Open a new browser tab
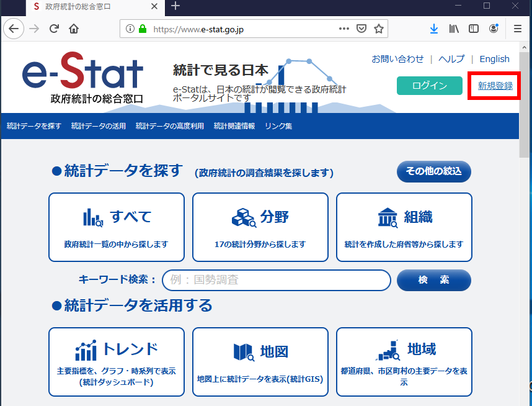This screenshot has height=406, width=532. pos(175,6)
